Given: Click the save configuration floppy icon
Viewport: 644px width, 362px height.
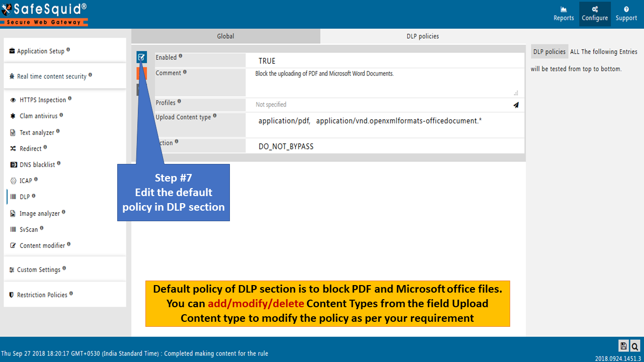Looking at the screenshot, I should coord(623,346).
